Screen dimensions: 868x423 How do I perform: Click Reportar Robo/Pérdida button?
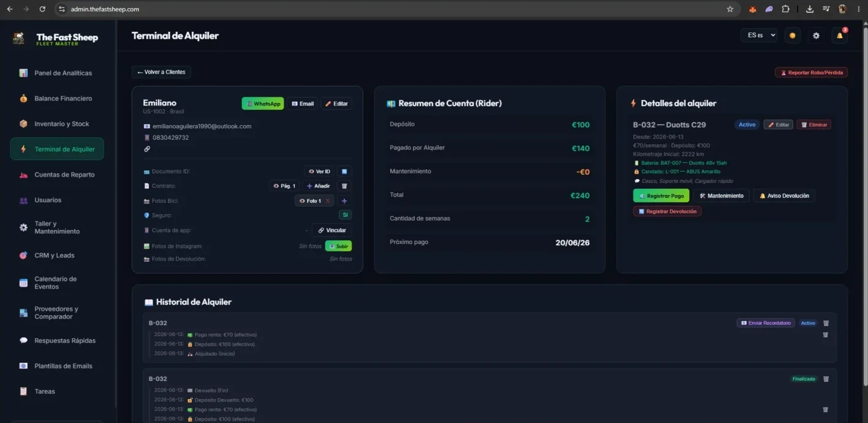pos(811,72)
